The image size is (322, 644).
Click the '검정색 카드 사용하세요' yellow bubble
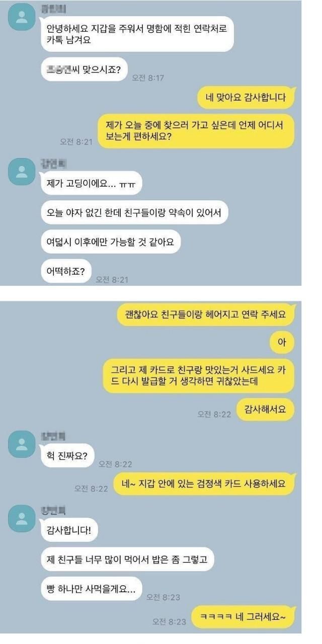click(204, 484)
